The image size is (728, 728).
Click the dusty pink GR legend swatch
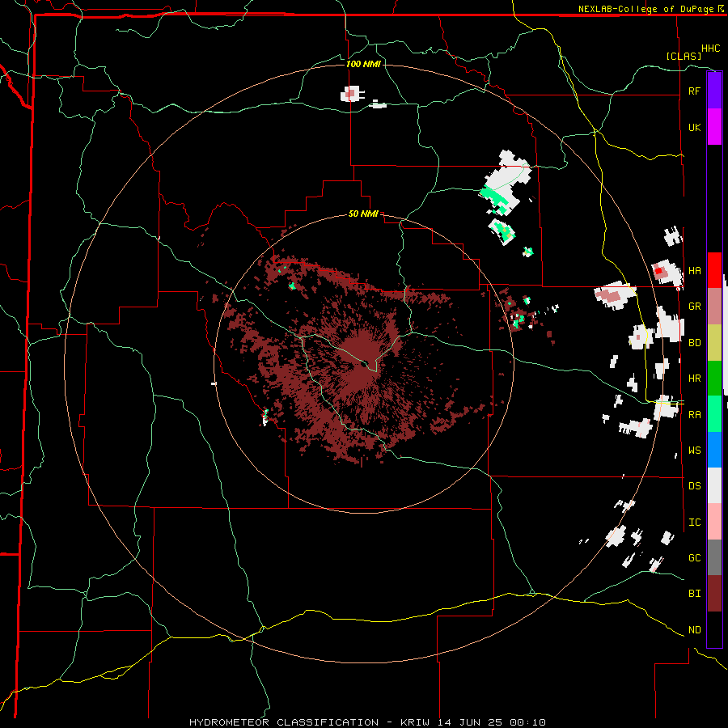tap(714, 307)
